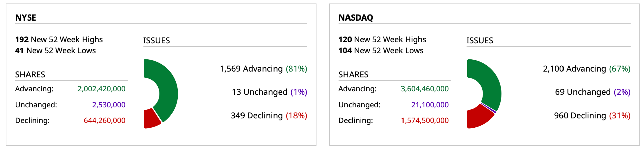Click NYSE 192 New 52 Week Highs
644x153 pixels.
[59, 39]
